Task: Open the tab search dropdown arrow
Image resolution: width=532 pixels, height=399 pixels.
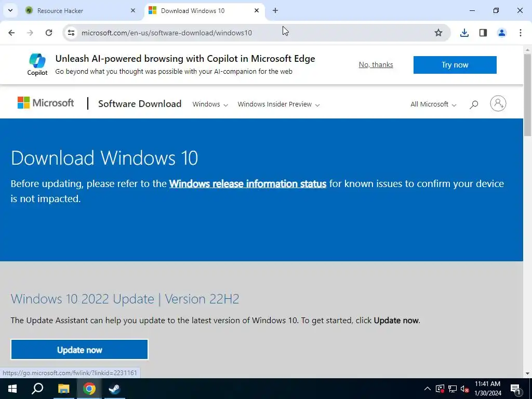Action: click(x=10, y=10)
